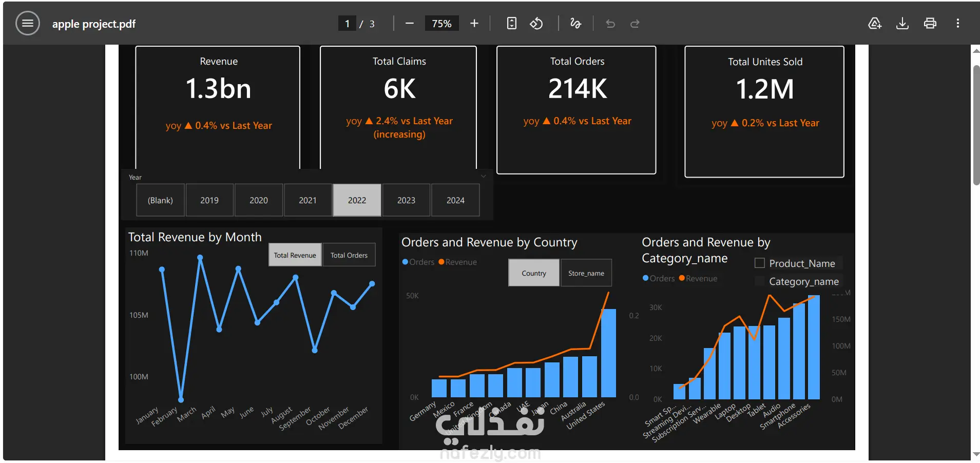Click orange Revenue legend dot in Category chart

[x=682, y=278]
